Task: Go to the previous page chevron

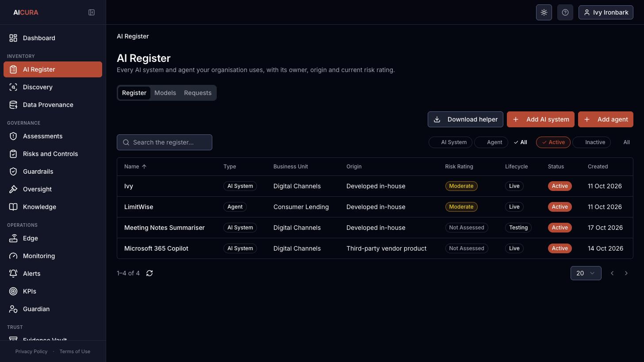Action: [x=612, y=273]
